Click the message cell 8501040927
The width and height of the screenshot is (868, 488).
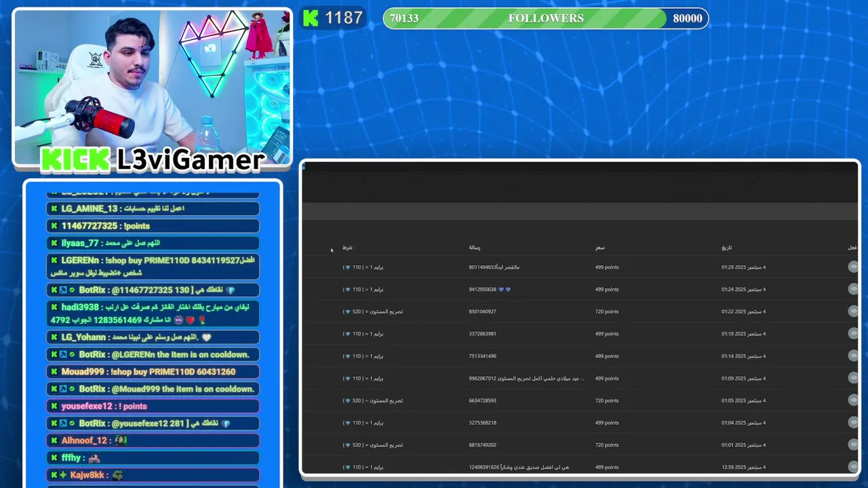pyautogui.click(x=482, y=312)
